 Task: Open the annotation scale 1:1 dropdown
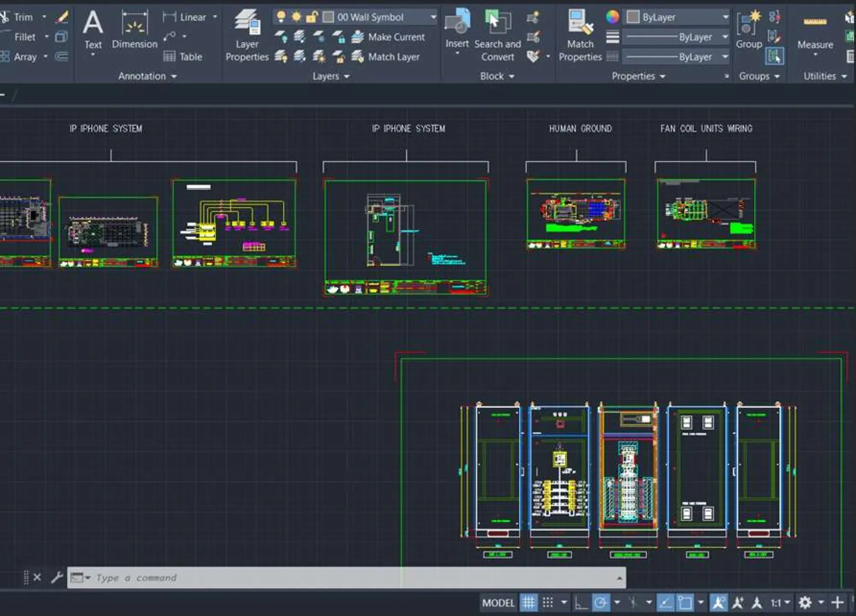coord(780,603)
